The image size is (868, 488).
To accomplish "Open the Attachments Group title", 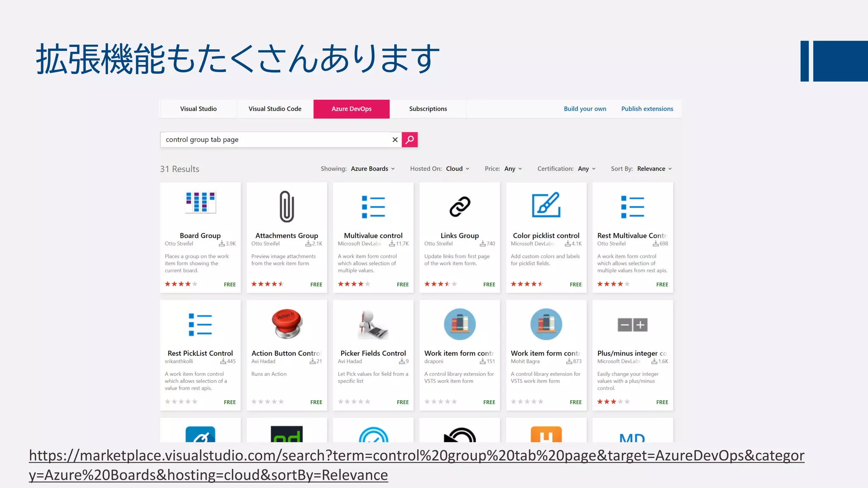I will click(287, 236).
